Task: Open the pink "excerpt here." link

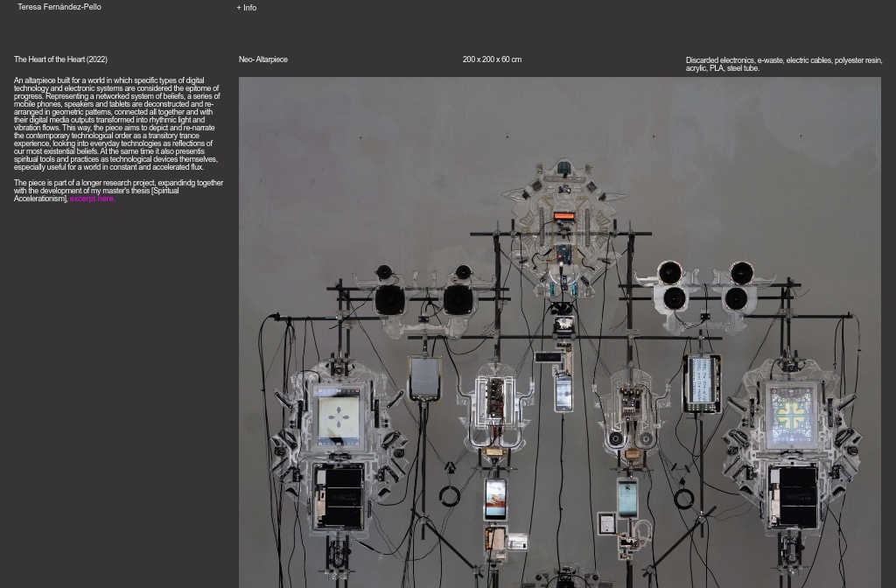Action: click(92, 199)
